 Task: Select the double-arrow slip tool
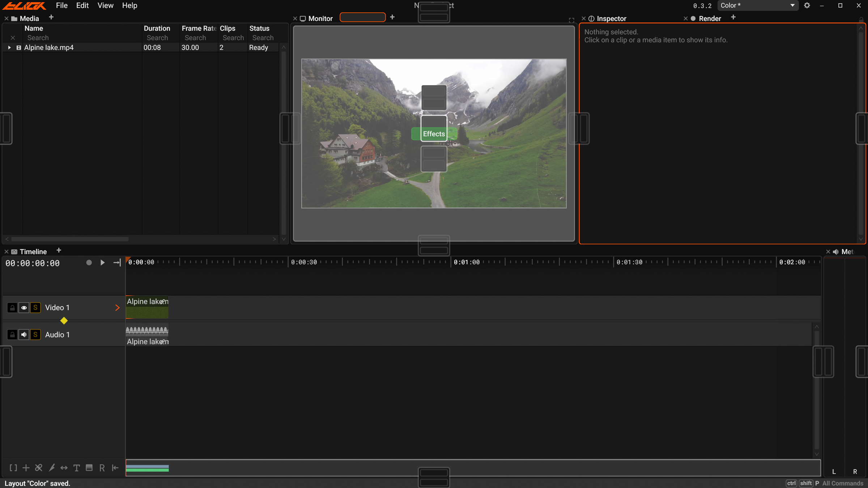point(64,468)
